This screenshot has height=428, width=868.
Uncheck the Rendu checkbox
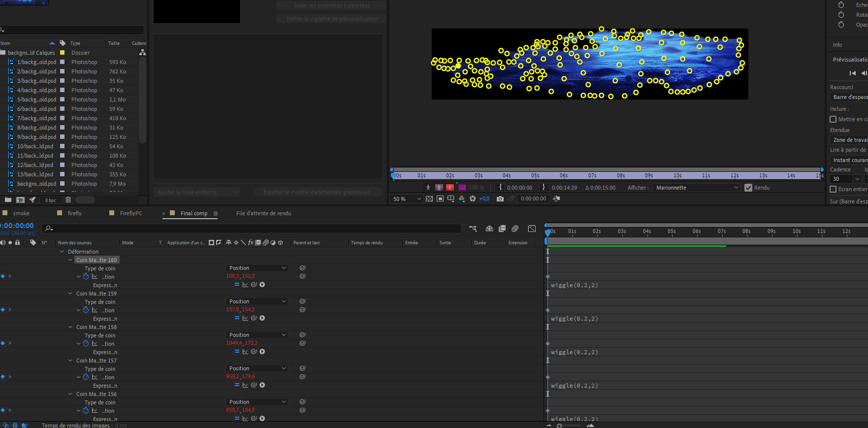point(748,188)
